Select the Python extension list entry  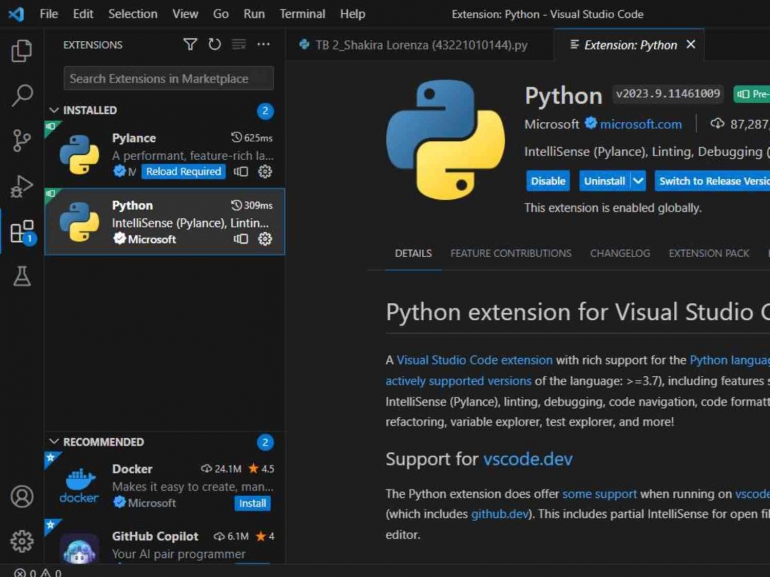click(165, 221)
